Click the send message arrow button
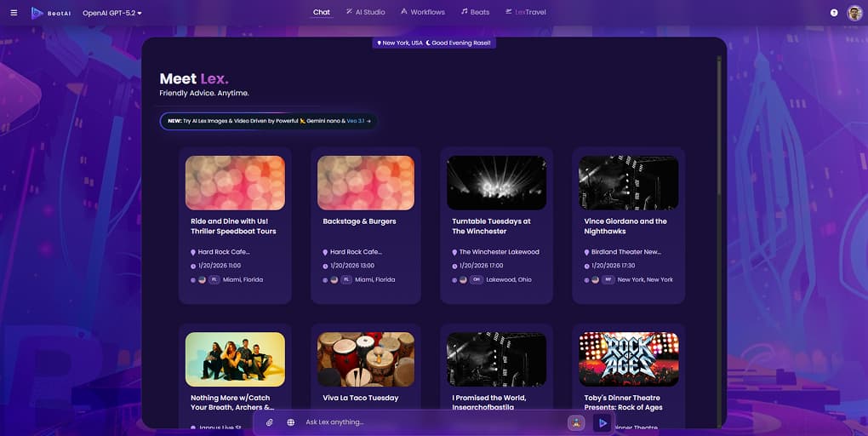 602,422
